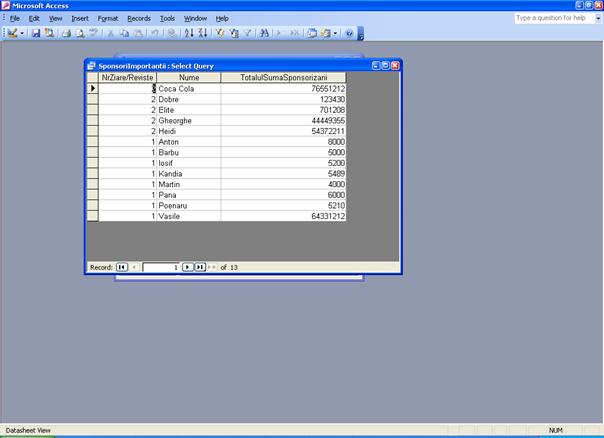Select the row selector for Vasile
Image resolution: width=604 pixels, height=438 pixels.
click(92, 216)
